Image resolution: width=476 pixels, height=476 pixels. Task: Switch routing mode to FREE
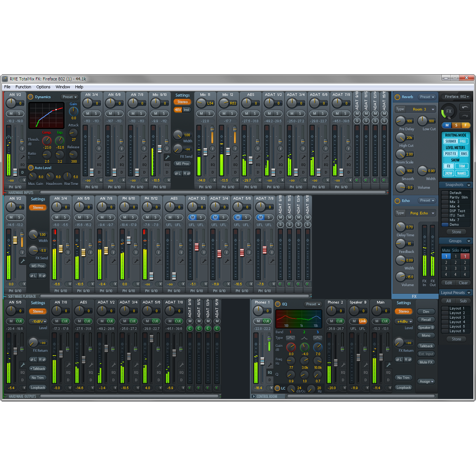[x=463, y=141]
